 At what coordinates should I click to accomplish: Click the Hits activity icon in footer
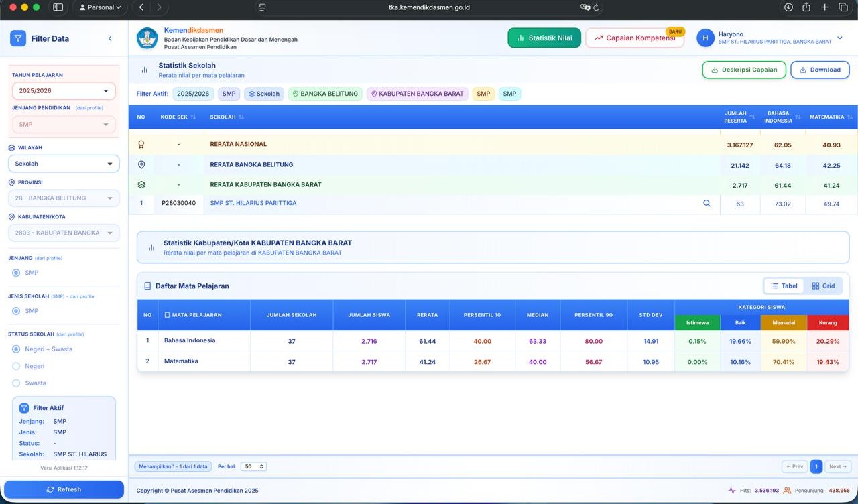(732, 491)
